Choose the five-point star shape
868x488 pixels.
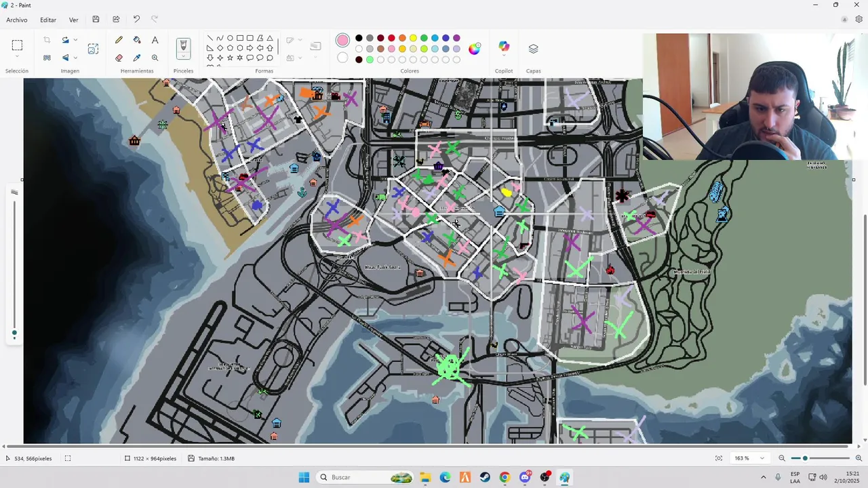click(230, 58)
